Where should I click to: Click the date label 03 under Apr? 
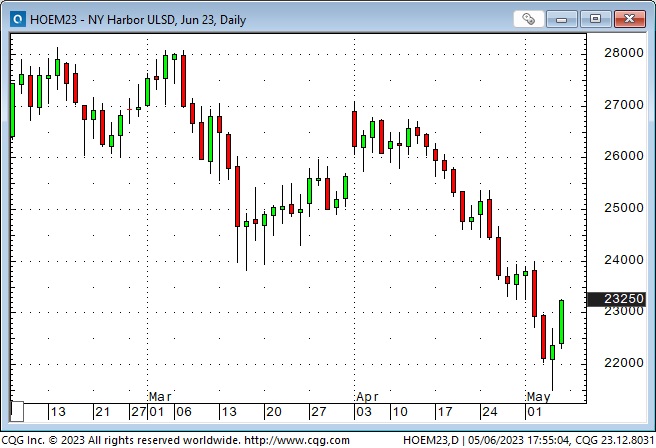point(364,412)
